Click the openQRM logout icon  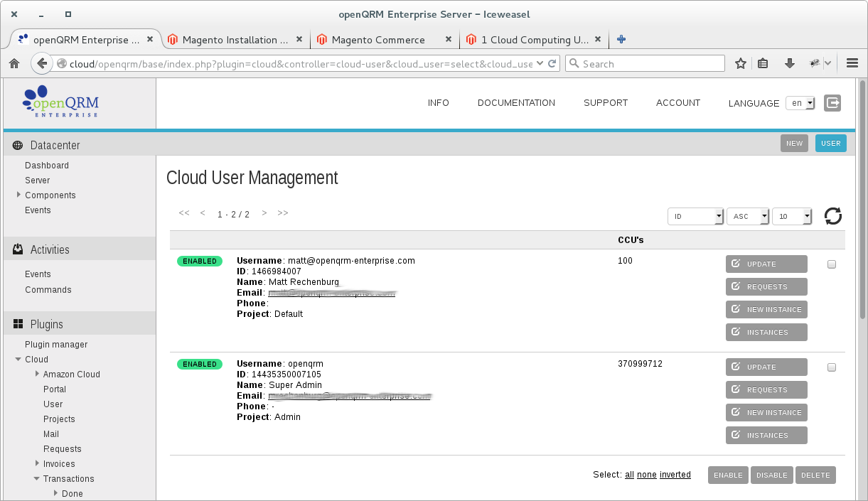832,103
